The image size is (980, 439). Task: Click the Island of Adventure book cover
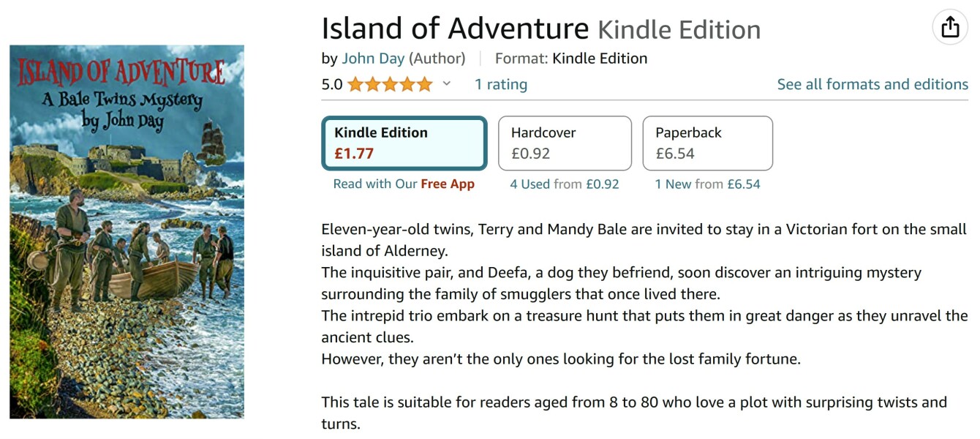coord(127,231)
